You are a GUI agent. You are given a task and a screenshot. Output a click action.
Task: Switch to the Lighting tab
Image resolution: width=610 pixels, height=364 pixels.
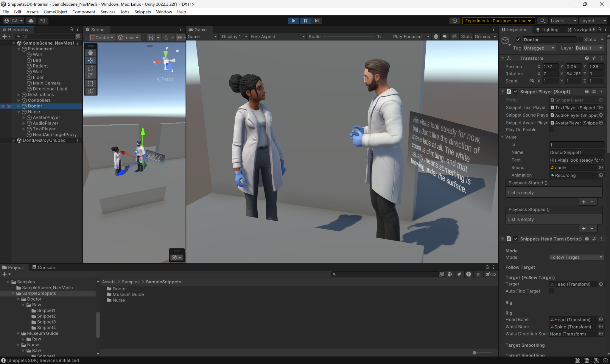pos(547,30)
